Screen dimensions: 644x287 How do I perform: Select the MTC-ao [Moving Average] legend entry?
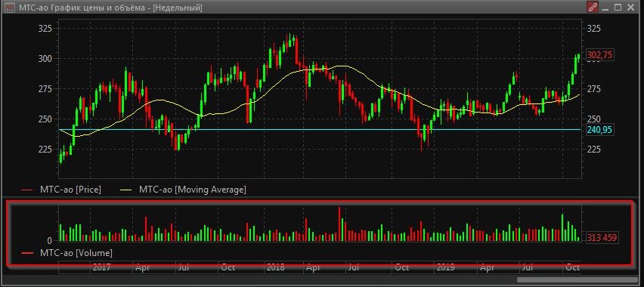[x=183, y=190]
